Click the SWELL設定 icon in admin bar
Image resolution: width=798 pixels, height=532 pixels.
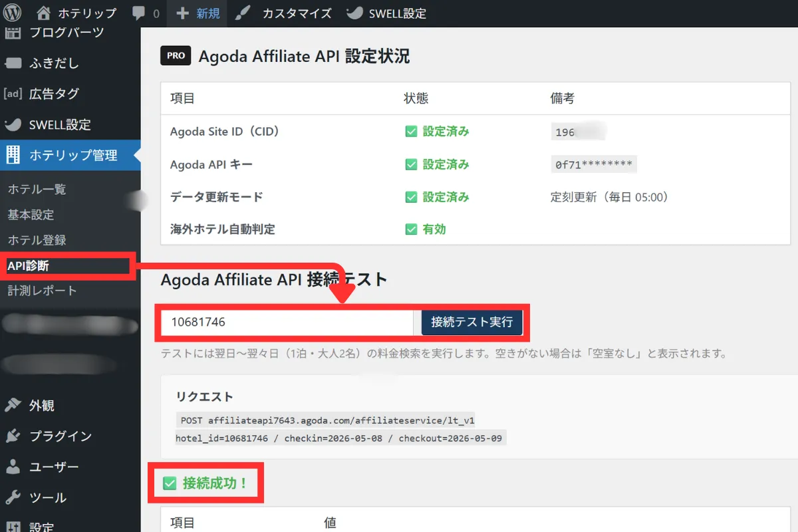355,13
